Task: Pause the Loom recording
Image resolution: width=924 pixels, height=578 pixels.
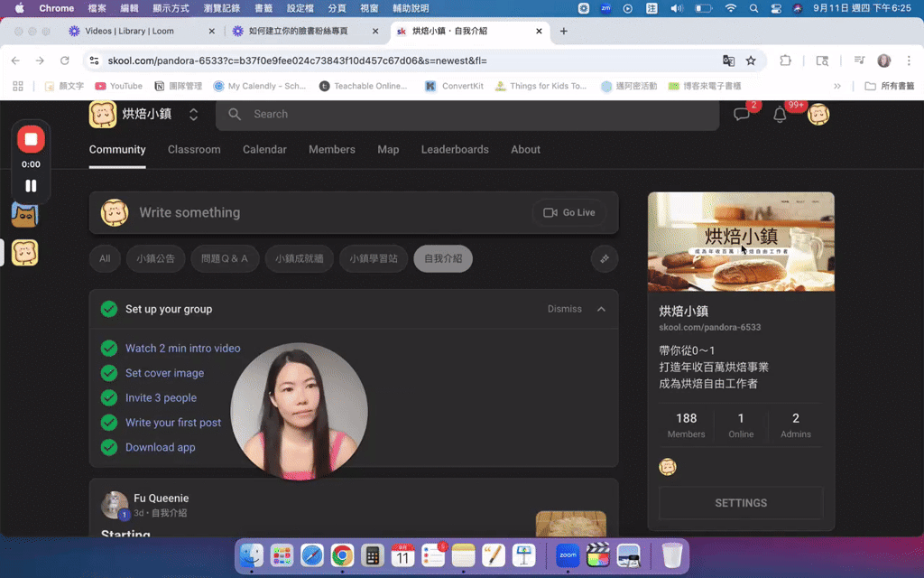Action: coord(31,185)
